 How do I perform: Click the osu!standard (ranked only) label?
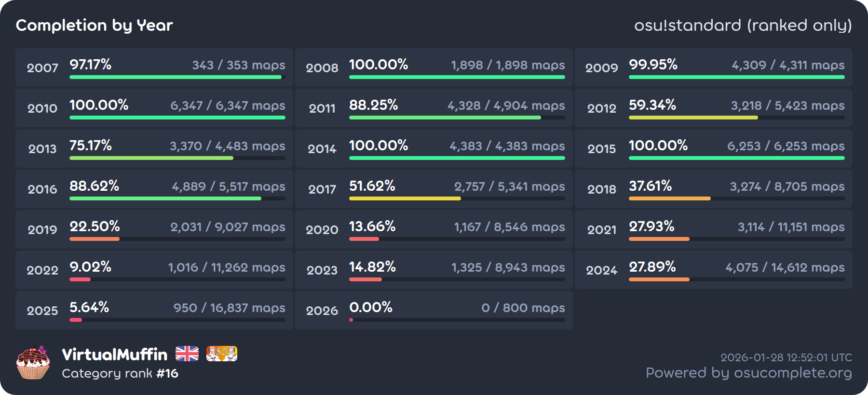(x=743, y=25)
